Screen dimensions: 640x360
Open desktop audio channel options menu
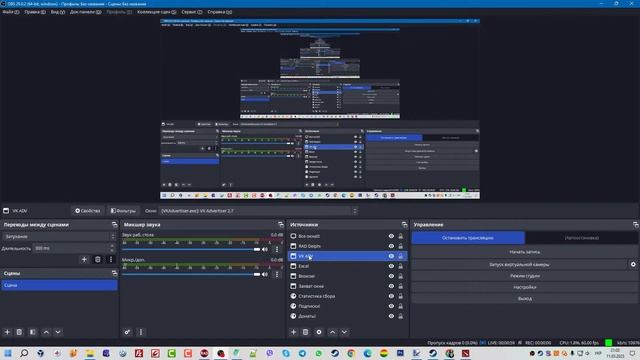click(277, 249)
